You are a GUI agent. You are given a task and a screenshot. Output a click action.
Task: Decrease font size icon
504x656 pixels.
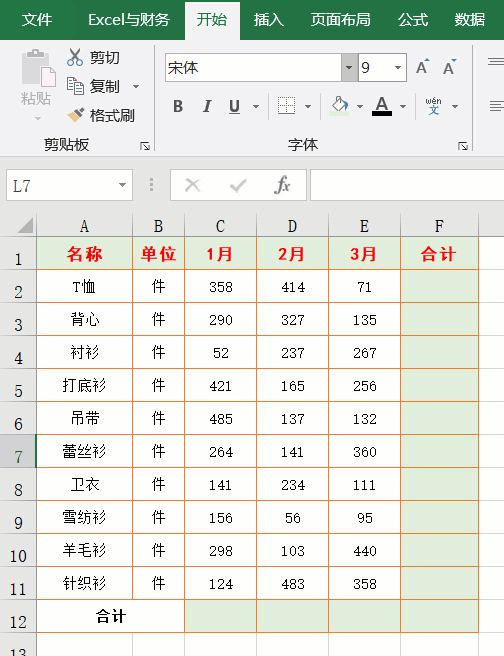[450, 67]
